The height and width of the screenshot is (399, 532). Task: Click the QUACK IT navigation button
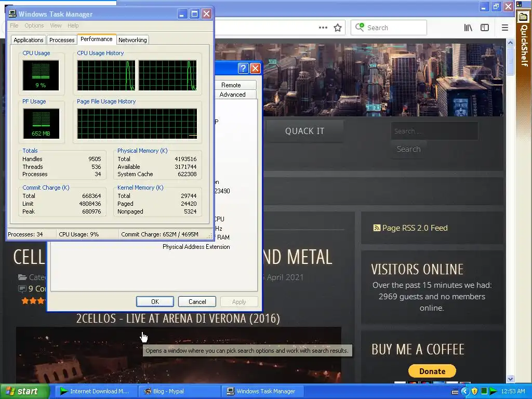click(304, 131)
